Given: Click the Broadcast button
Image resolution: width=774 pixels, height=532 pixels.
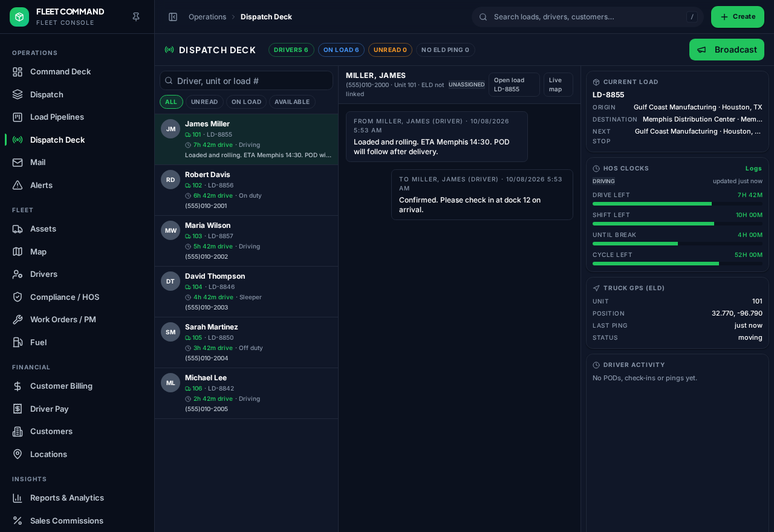Looking at the screenshot, I should [727, 50].
